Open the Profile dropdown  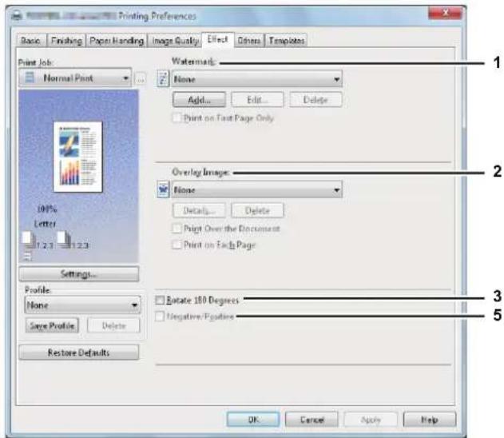click(x=82, y=305)
